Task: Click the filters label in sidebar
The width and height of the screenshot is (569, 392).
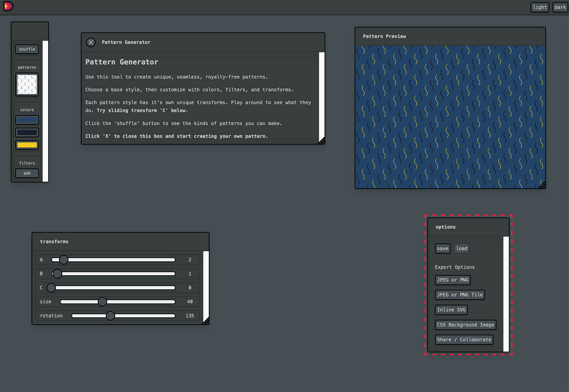Action: point(27,163)
